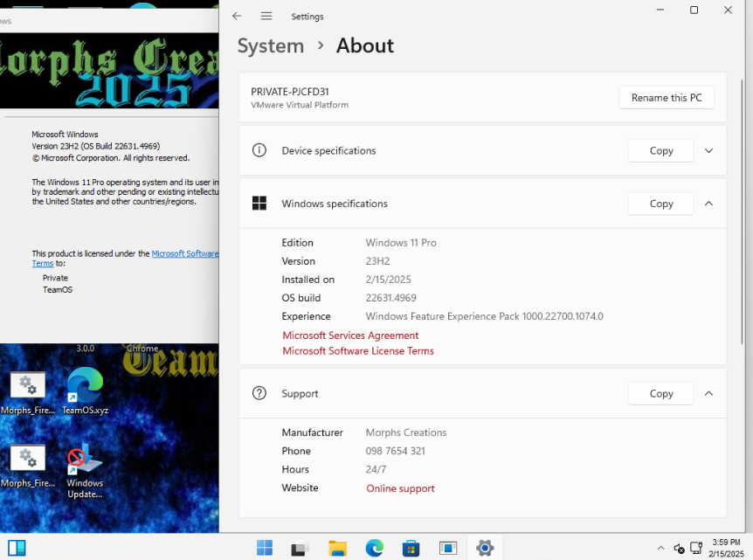Click the PC name PRIVATE-PJCFD31
This screenshot has width=753, height=560.
click(289, 91)
